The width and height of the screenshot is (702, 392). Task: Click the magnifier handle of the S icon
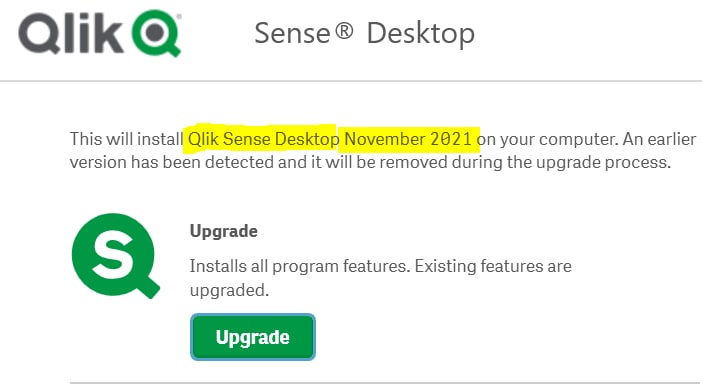[x=149, y=286]
